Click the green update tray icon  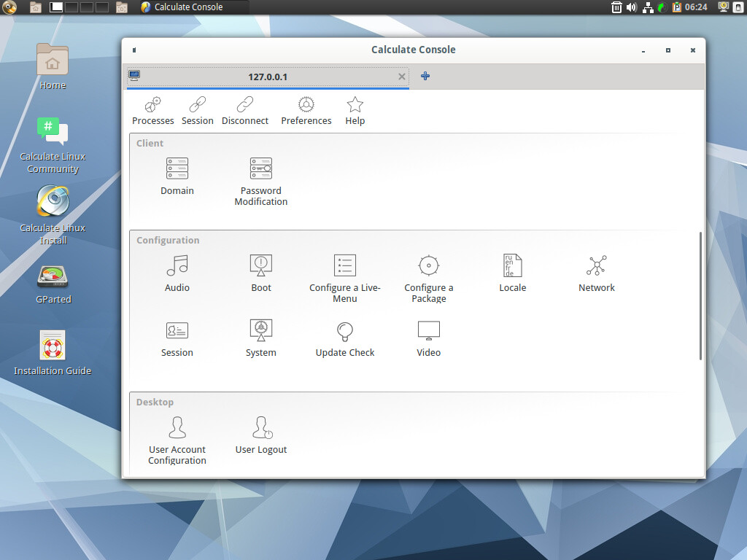point(662,7)
